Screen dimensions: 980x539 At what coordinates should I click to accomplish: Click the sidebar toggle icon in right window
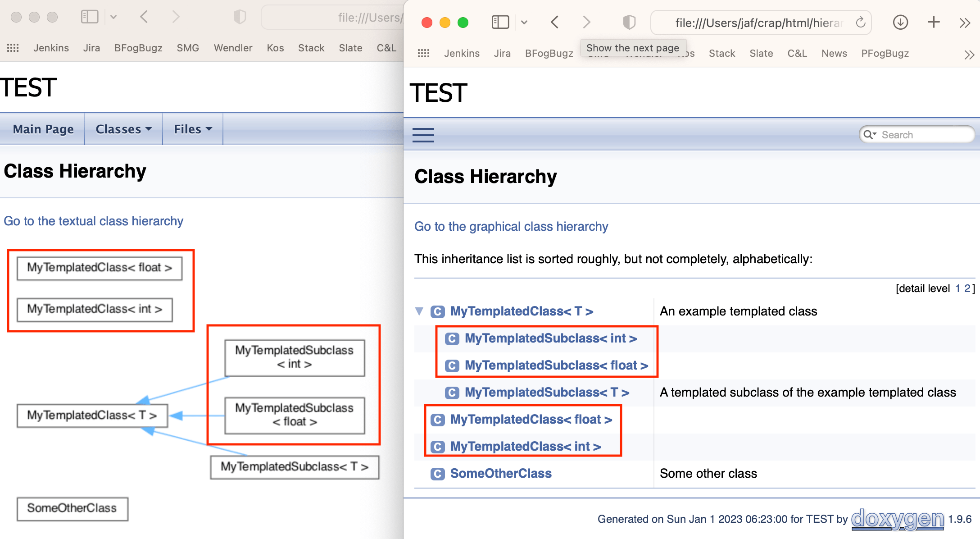500,22
